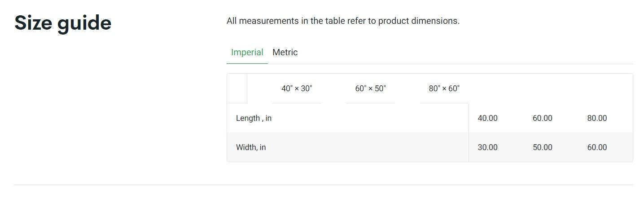Viewport: 644px width, 199px height.
Task: Click the 60.00 value in the Width row
Action: pos(597,147)
